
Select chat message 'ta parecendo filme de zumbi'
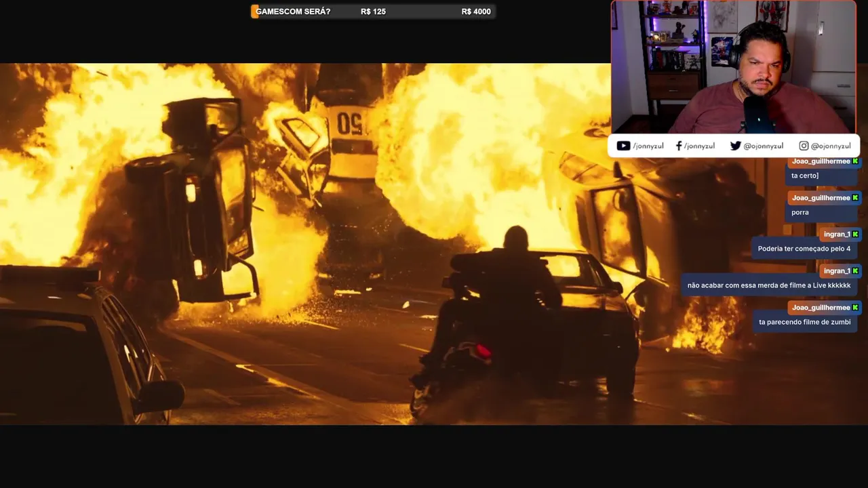[x=805, y=322]
